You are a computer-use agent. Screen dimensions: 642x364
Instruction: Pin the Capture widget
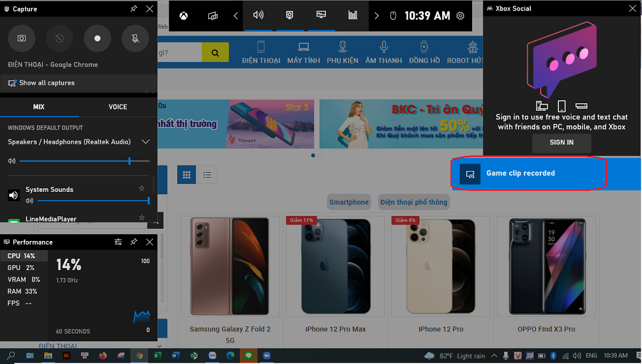(133, 9)
